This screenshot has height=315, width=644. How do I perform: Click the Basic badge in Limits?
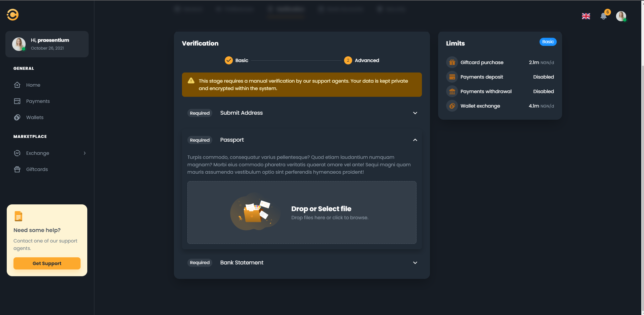[548, 42]
